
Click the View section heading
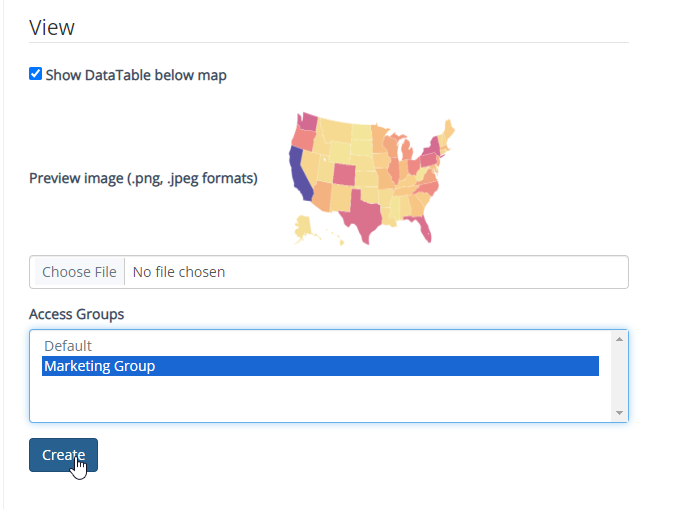point(52,27)
